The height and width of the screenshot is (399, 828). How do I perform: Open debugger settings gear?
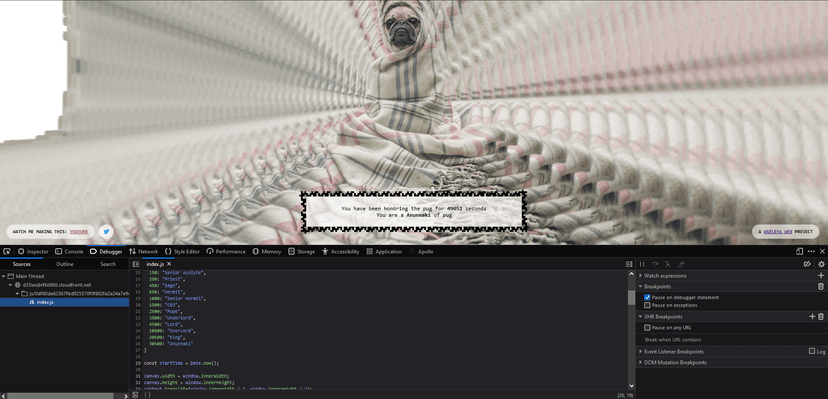(821, 264)
